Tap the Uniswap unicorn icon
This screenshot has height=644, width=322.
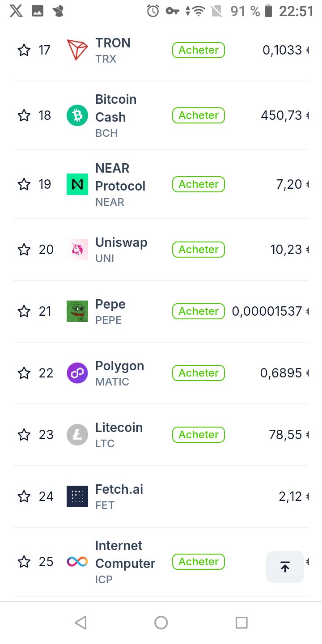77,250
